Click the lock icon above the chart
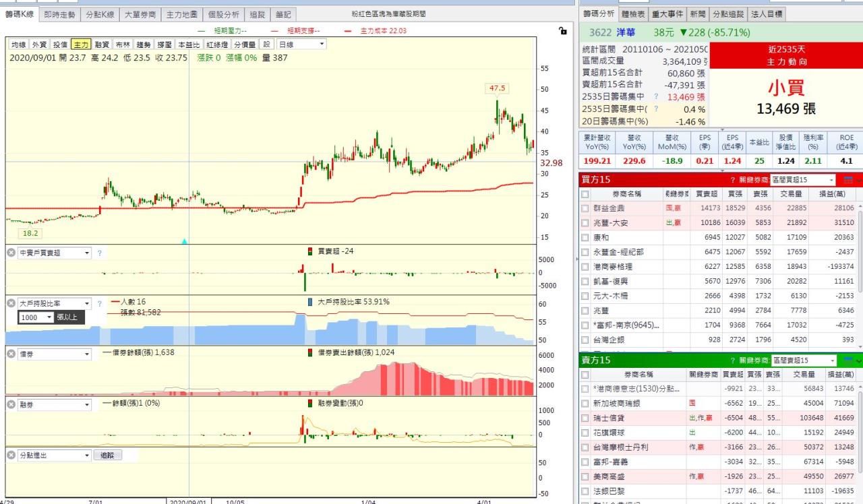Screen dimensions: 863x504 (x=563, y=30)
